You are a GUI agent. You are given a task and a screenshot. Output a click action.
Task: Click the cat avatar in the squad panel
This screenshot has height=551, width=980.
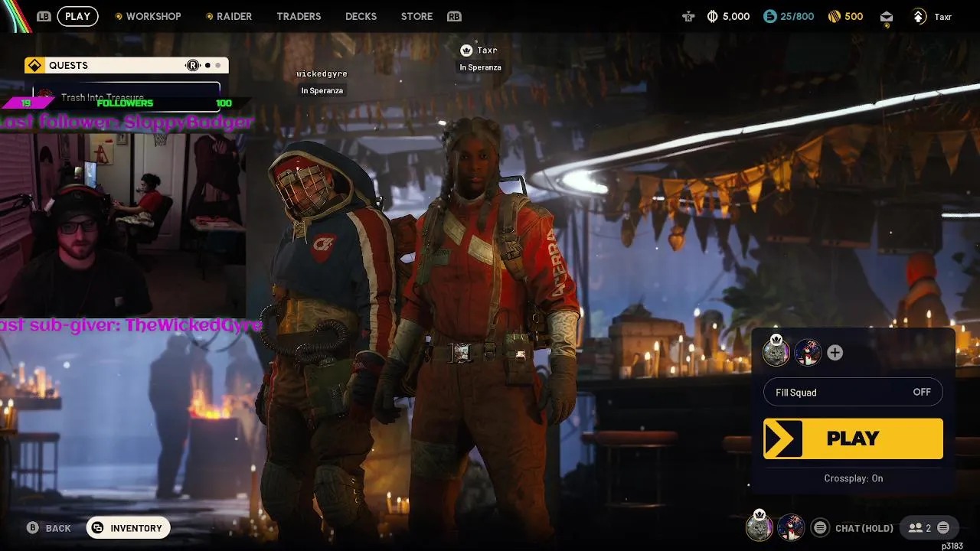tap(776, 352)
